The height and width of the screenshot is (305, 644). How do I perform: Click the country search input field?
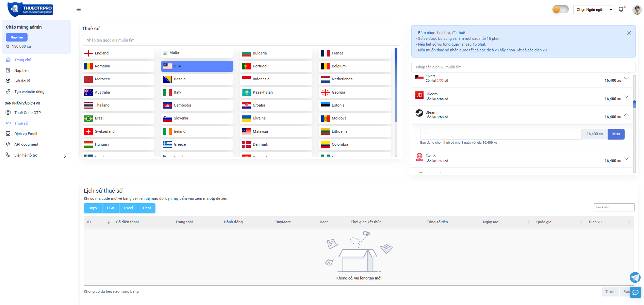[241, 40]
